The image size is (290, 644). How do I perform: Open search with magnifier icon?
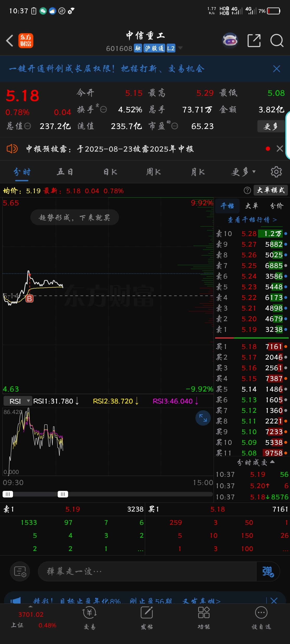(277, 41)
